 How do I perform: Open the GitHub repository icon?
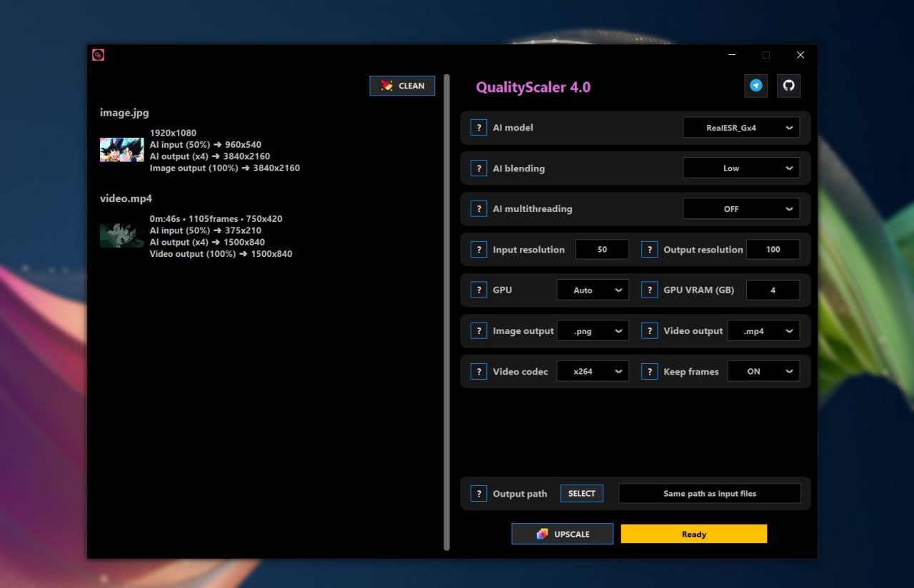788,86
